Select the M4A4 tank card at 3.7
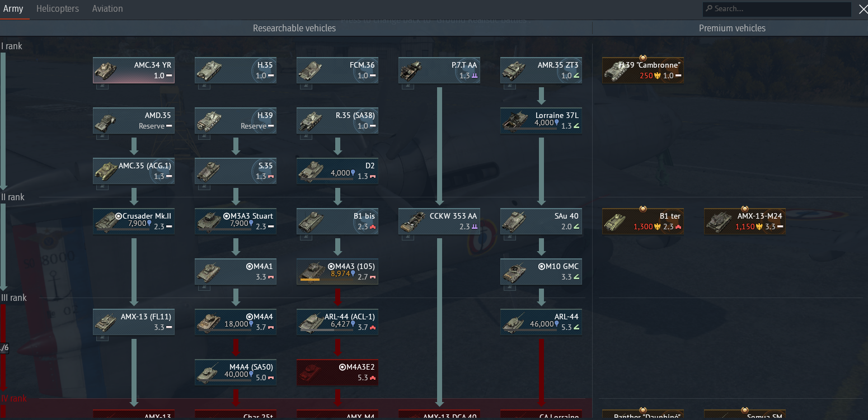868x420 pixels. [x=236, y=322]
